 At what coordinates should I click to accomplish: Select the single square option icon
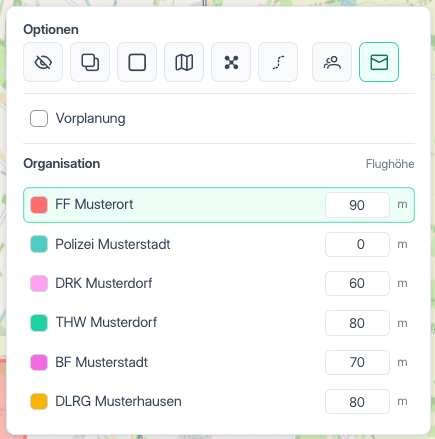(x=137, y=62)
